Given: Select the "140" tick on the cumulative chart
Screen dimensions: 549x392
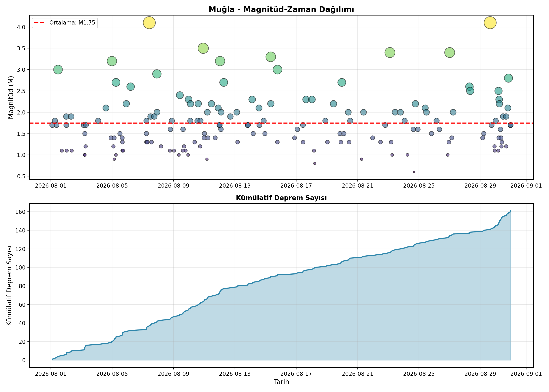Looking at the screenshot, I should (x=21, y=230).
